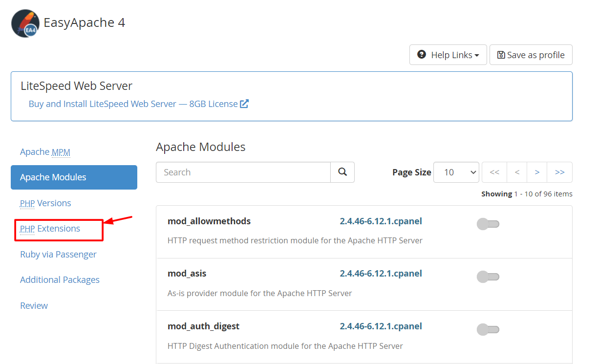Click the Apache Modules heading above the list
This screenshot has height=364, width=598.
[201, 147]
